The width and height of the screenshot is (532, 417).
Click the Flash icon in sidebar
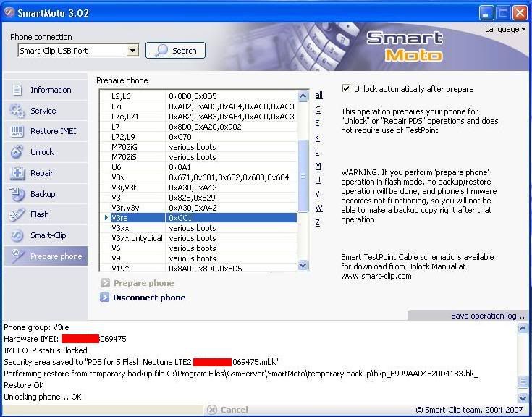(17, 214)
